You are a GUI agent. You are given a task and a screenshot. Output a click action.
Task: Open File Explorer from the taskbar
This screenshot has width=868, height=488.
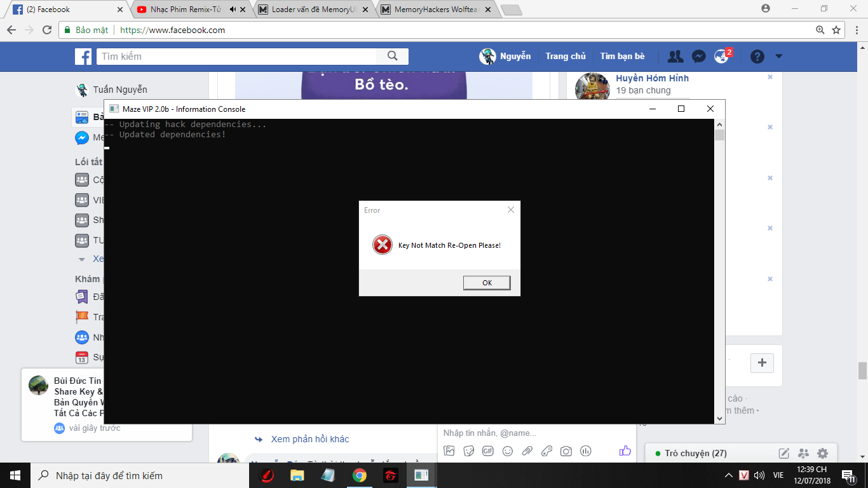pos(297,475)
